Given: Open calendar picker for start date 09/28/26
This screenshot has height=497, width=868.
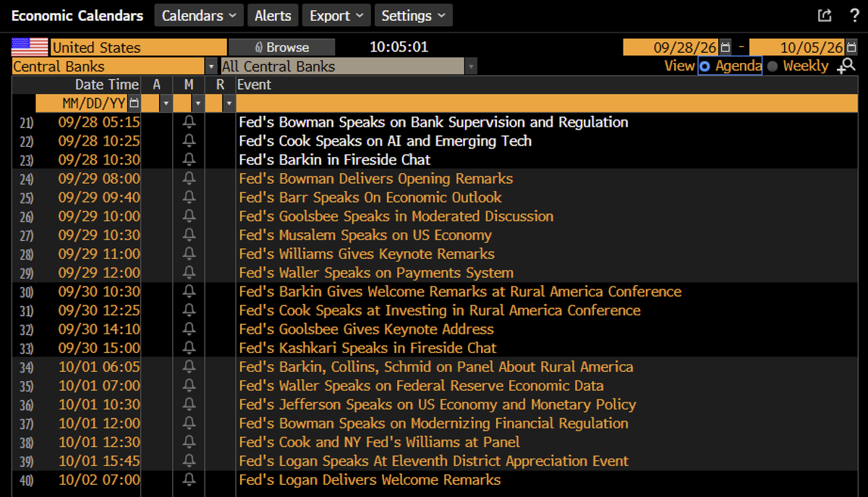Looking at the screenshot, I should pos(726,48).
